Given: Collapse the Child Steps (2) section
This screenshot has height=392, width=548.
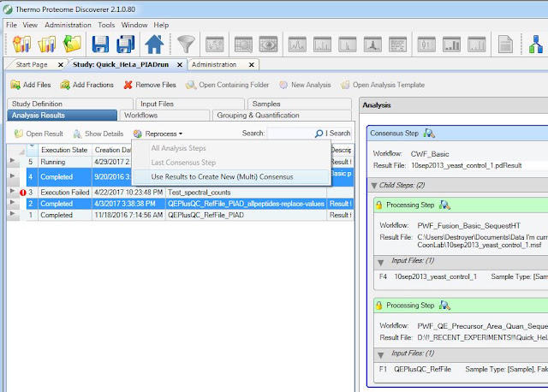Looking at the screenshot, I should 374,186.
